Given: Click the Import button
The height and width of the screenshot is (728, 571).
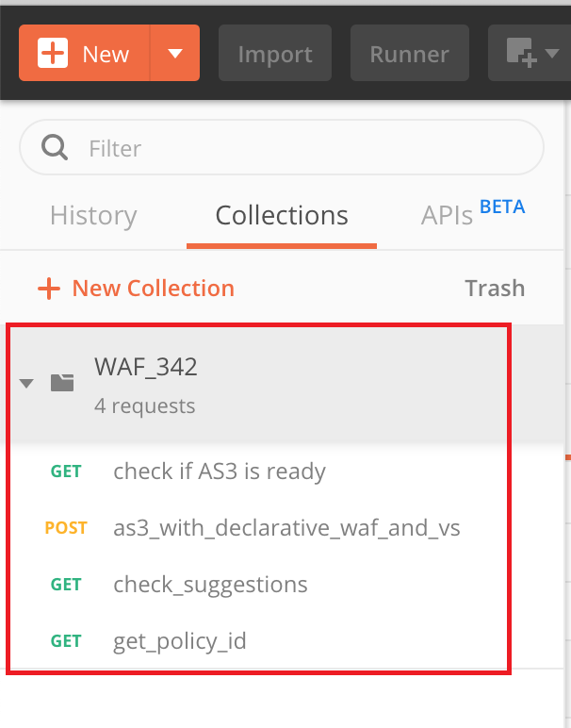Looking at the screenshot, I should 275,53.
